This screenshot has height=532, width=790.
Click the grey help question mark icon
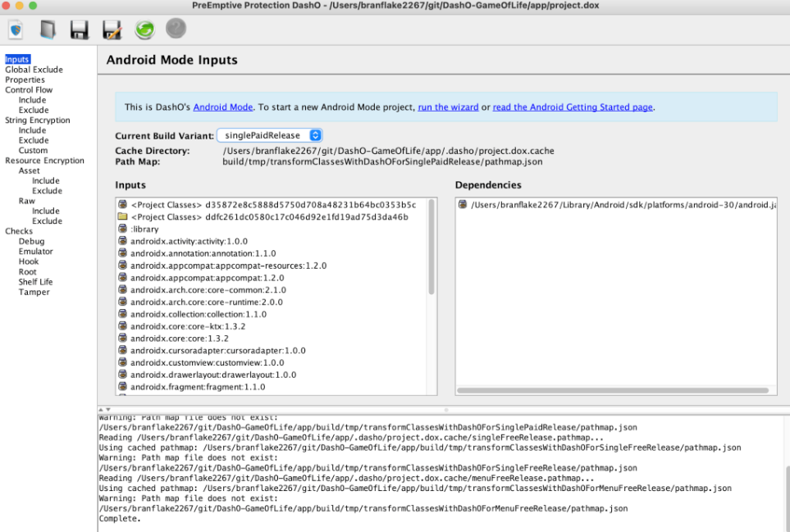(x=176, y=30)
